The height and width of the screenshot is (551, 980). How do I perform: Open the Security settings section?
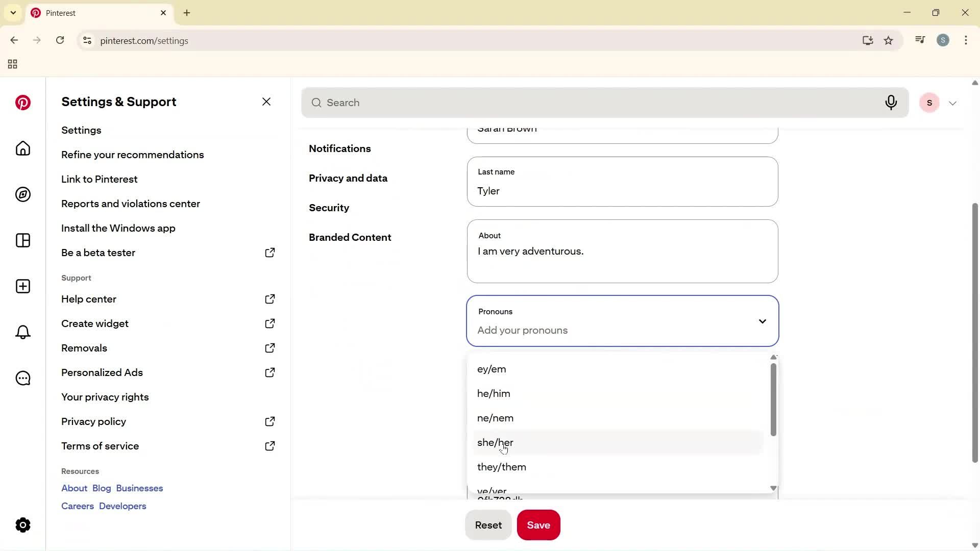pos(329,208)
